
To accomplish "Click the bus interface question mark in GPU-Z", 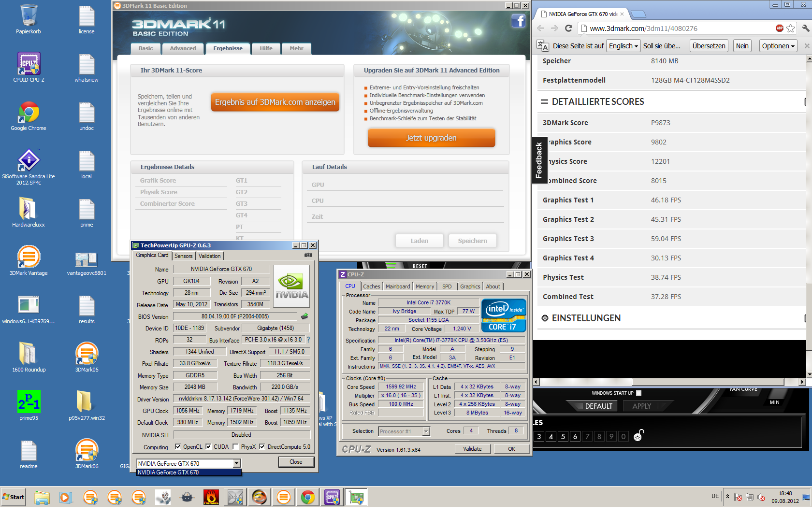I will 308,340.
